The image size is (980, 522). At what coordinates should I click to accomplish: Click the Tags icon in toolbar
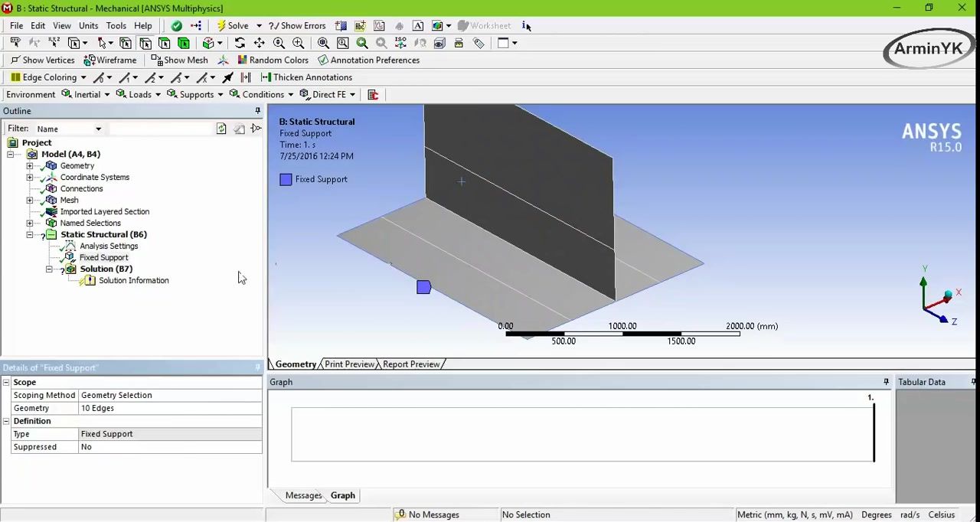tap(478, 43)
